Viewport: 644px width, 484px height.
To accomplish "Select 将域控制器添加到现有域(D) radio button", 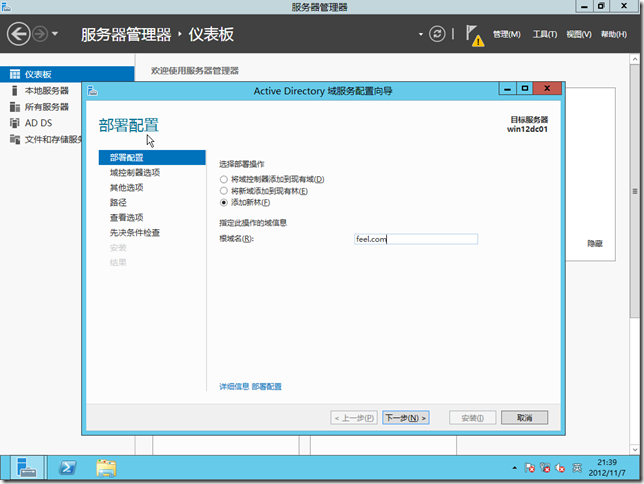I will pos(223,179).
